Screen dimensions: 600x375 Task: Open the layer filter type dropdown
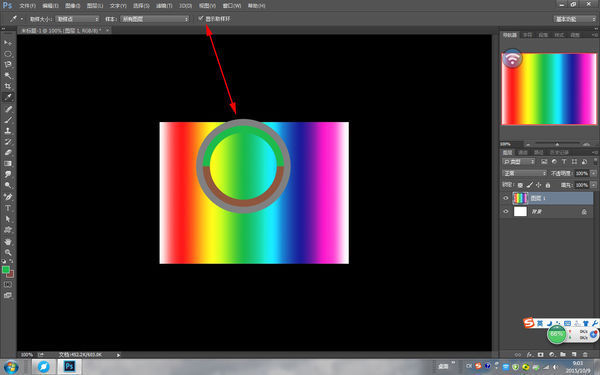(518, 162)
